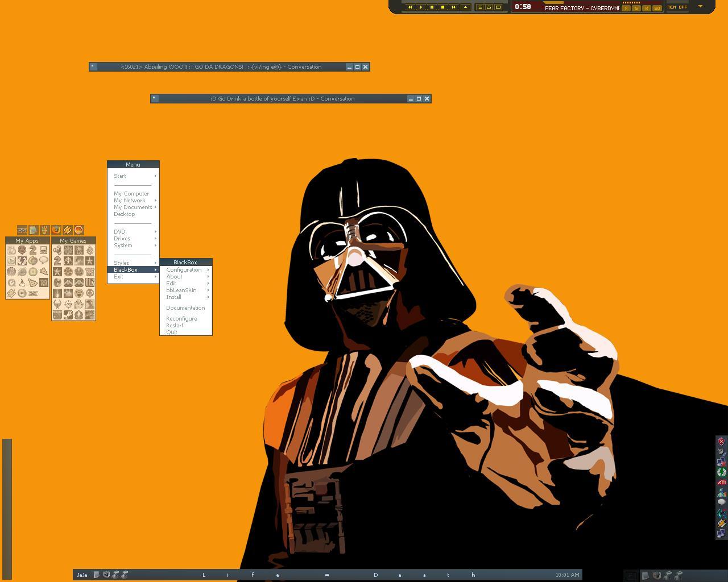Image resolution: width=728 pixels, height=582 pixels.
Task: Skip to next track in the music player
Action: [x=454, y=7]
